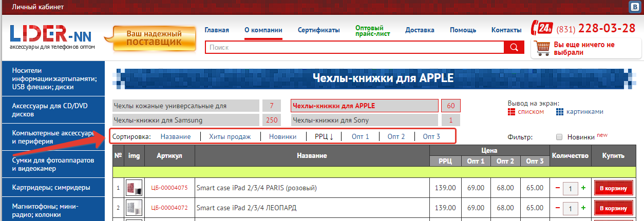Switch to grid view icon 'картинками'
Viewport: 644px width, 221px height.
560,111
